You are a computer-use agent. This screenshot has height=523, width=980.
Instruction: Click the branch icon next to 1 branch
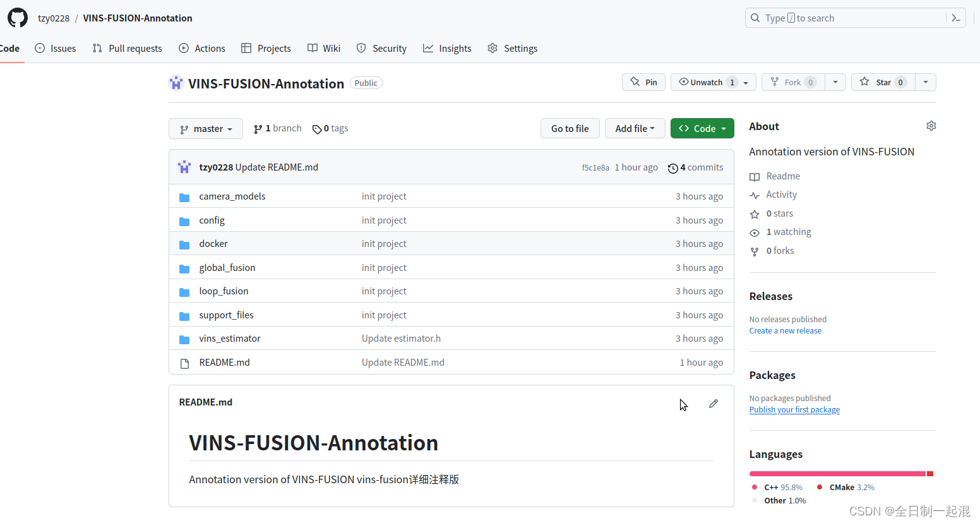[x=258, y=129]
